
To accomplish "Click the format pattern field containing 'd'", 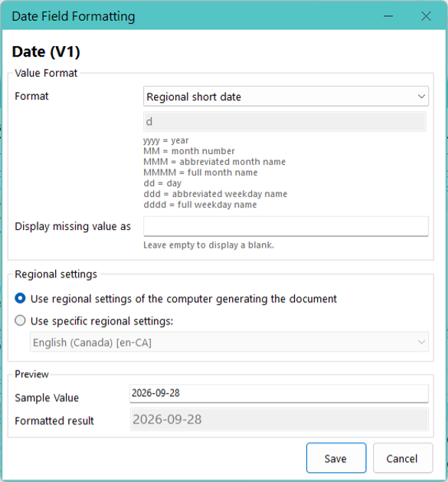I will pos(285,122).
